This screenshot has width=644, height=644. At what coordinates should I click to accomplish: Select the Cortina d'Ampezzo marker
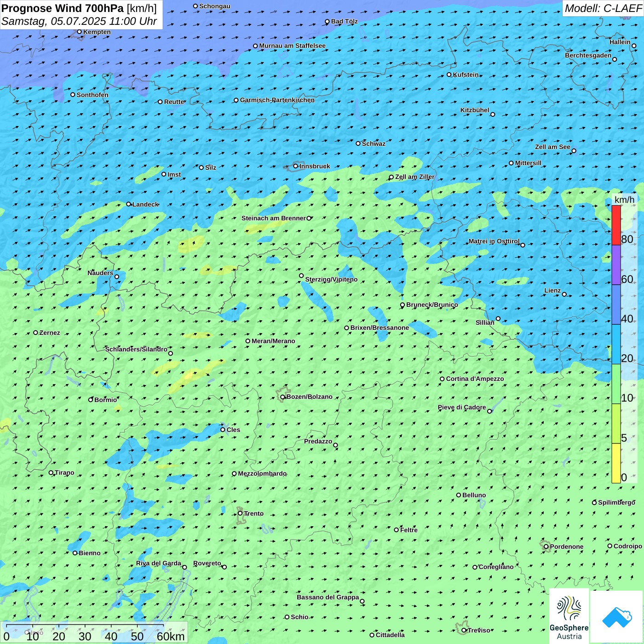tap(442, 379)
